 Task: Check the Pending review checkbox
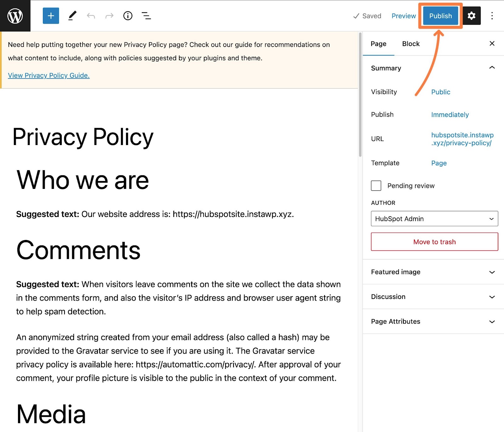(x=376, y=186)
